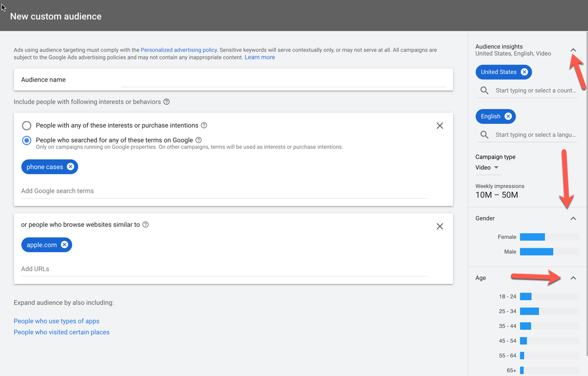
Task: Collapse the Age section
Action: [x=573, y=278]
